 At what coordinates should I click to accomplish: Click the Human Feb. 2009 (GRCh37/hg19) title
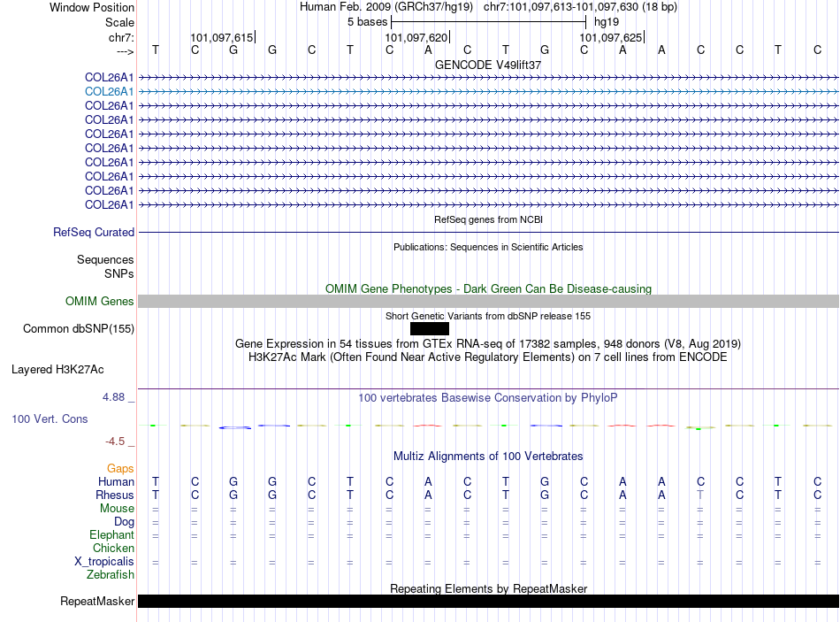click(x=386, y=7)
